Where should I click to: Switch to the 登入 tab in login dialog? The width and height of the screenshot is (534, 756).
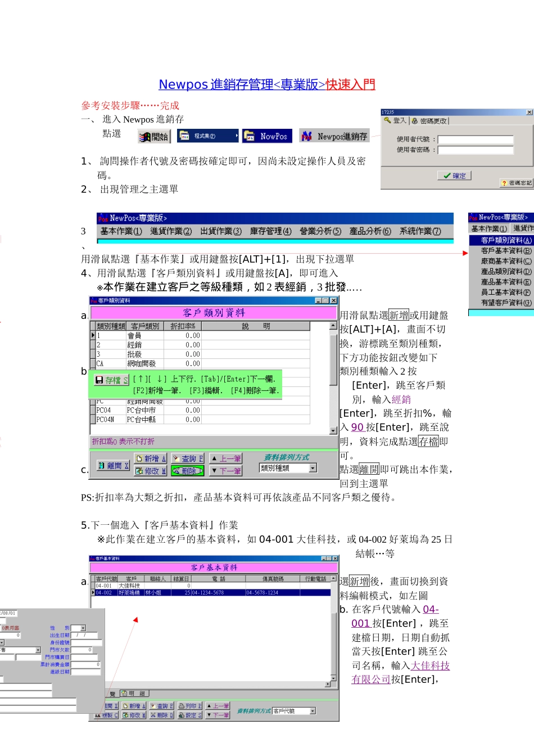(x=395, y=120)
